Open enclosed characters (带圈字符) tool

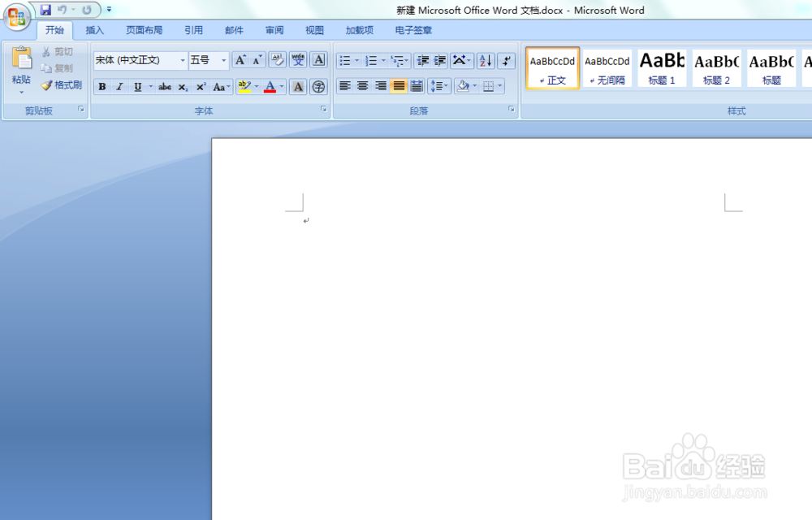318,86
